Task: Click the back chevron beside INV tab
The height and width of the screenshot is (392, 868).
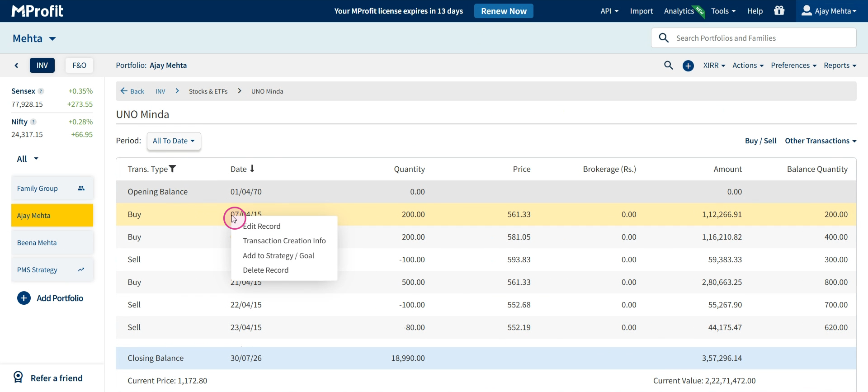Action: [x=17, y=66]
